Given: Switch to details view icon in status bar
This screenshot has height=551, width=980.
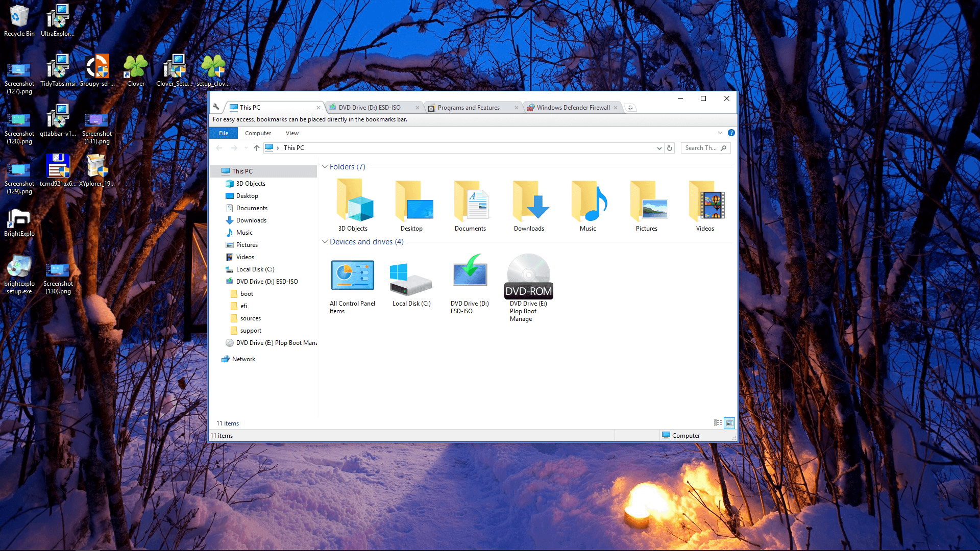Looking at the screenshot, I should 718,423.
